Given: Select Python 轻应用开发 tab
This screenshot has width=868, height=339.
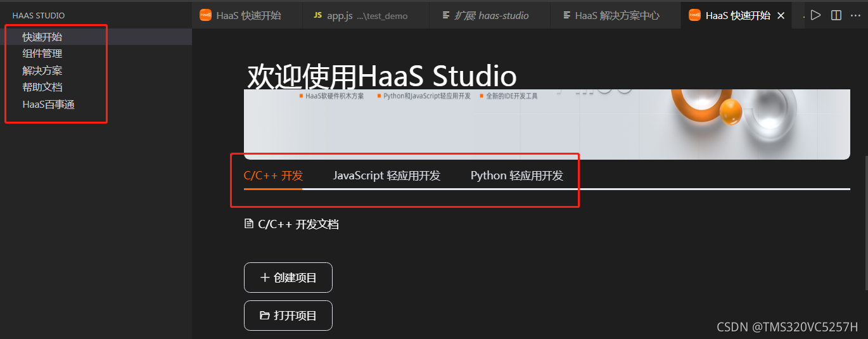Looking at the screenshot, I should 517,176.
